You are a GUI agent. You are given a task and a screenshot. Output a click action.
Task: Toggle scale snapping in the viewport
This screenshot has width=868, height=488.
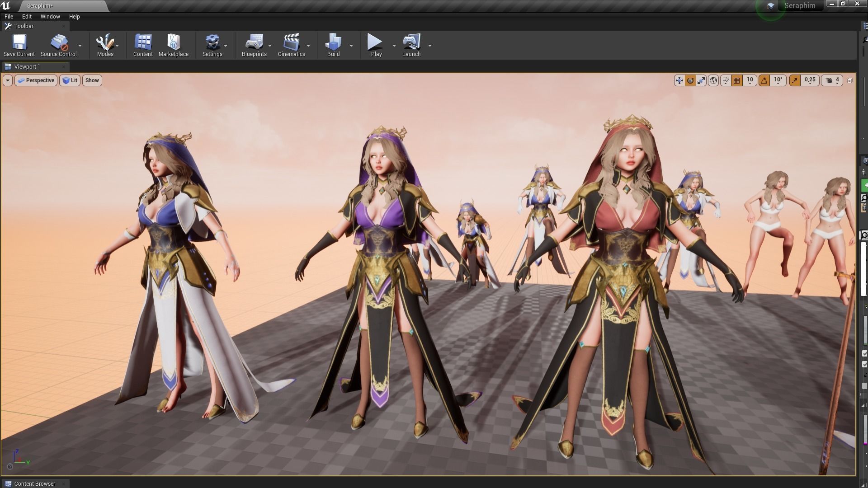(795, 80)
